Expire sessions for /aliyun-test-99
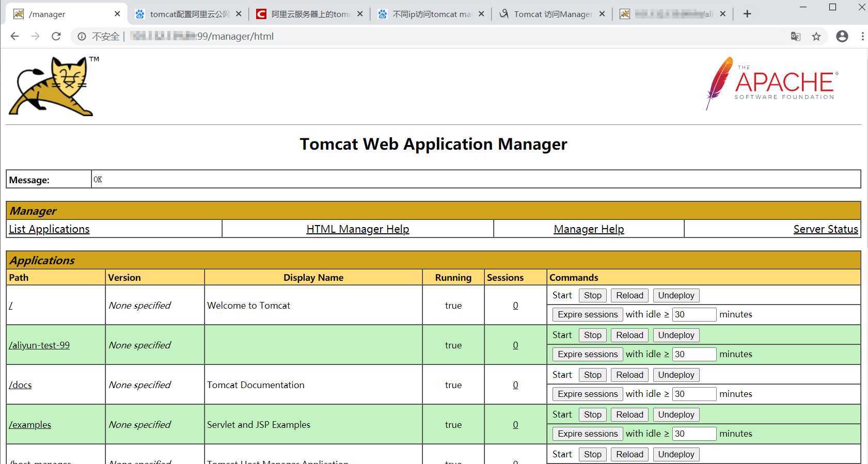Screen dimensions: 868x464 tap(588, 354)
